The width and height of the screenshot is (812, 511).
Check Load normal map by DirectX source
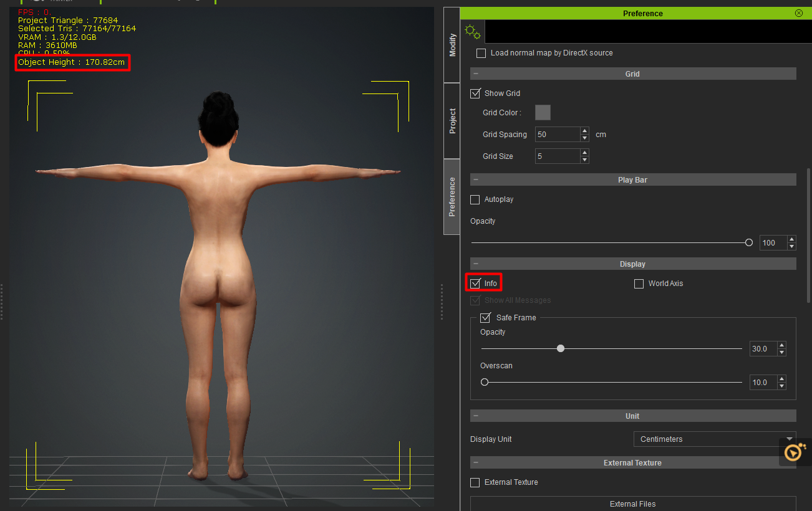point(481,54)
